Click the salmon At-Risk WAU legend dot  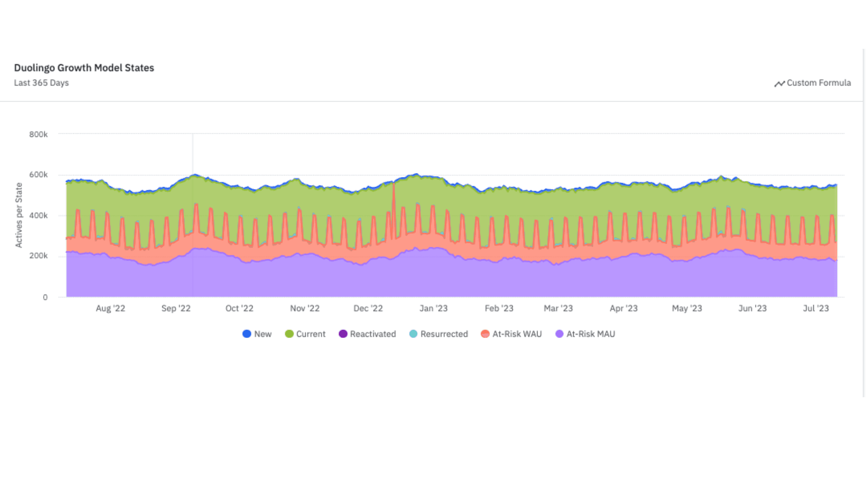[484, 333]
